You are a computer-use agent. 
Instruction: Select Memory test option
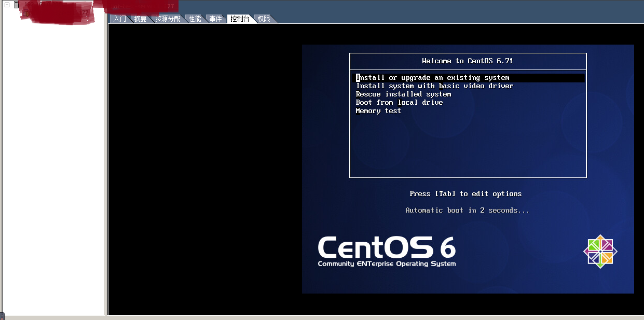pos(378,111)
